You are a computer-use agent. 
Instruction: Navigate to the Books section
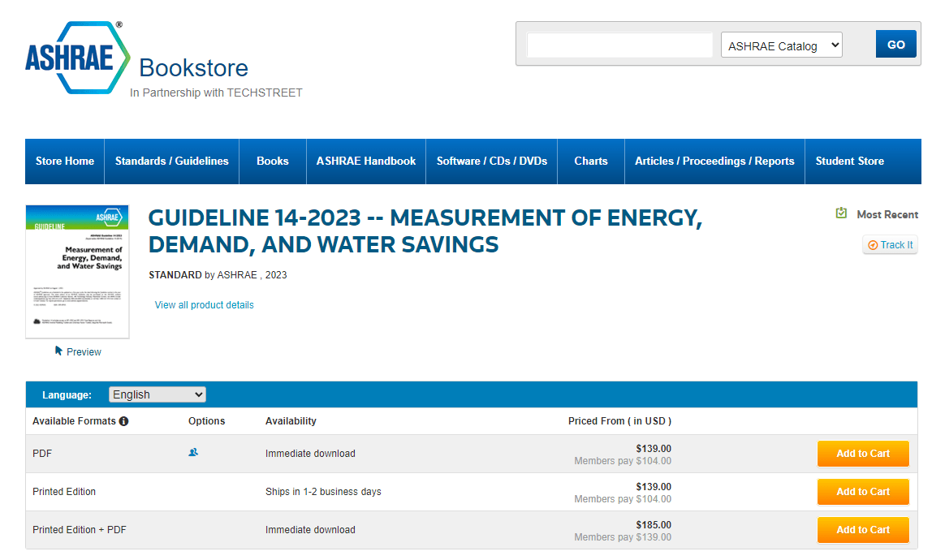coord(272,161)
